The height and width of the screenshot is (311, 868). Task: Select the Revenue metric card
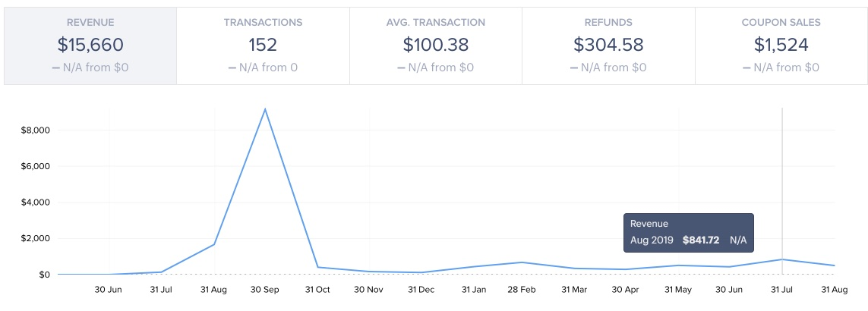[90, 46]
